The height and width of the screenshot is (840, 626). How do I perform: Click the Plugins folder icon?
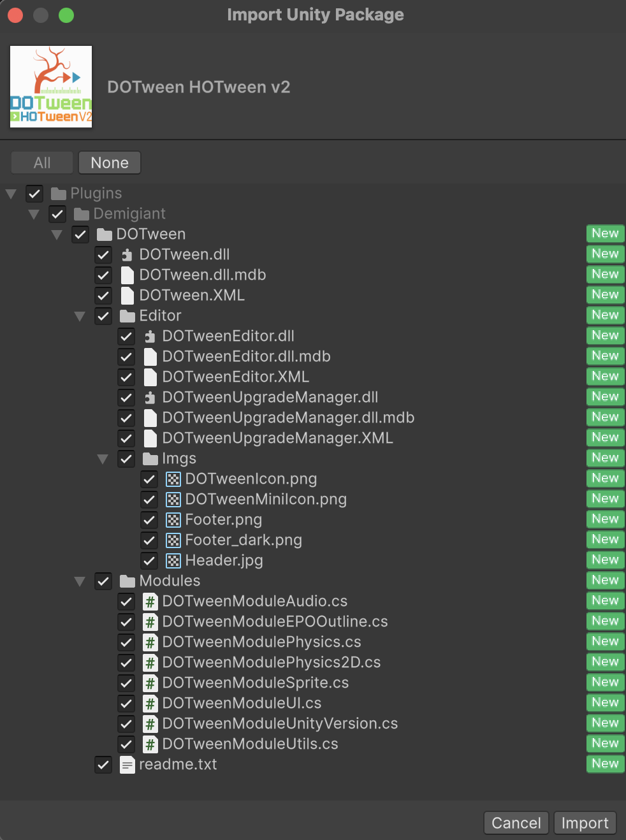59,193
